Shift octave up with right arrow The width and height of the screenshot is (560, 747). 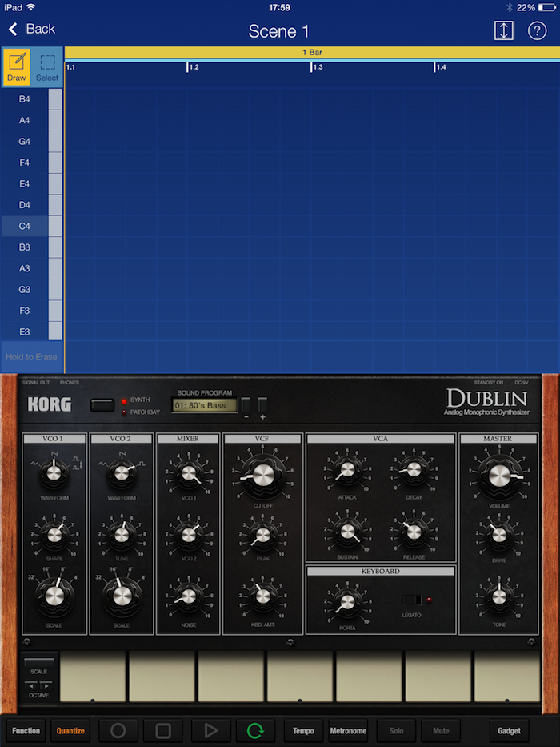tap(46, 685)
